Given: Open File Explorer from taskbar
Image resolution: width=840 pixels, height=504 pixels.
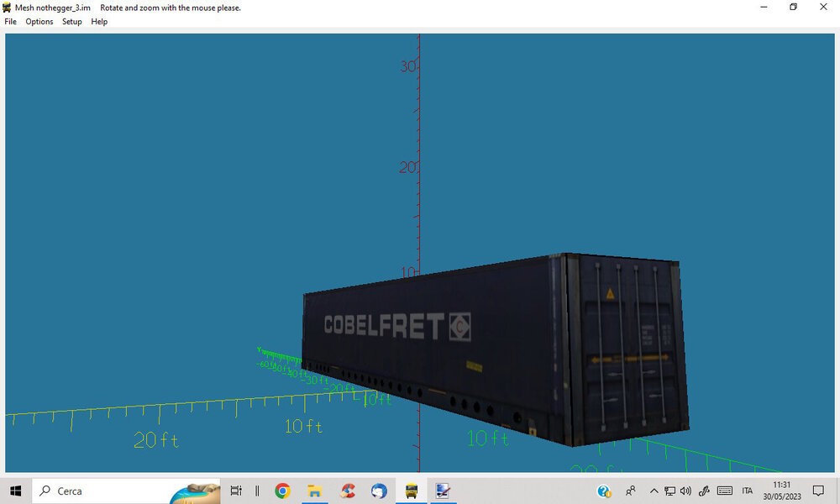Looking at the screenshot, I should (x=314, y=491).
